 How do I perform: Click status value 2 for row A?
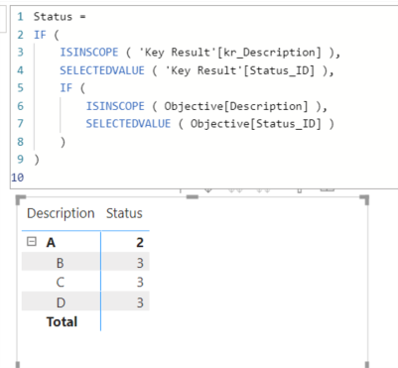click(x=140, y=243)
